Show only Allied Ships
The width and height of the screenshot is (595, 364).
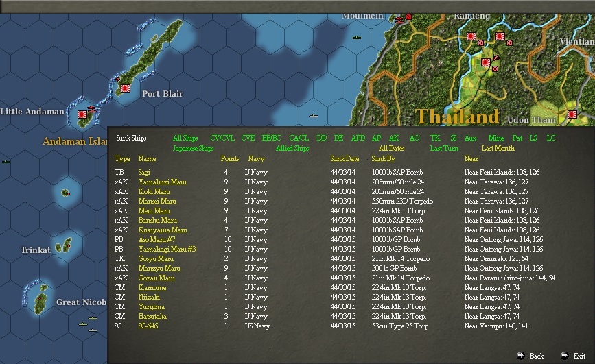pos(292,148)
